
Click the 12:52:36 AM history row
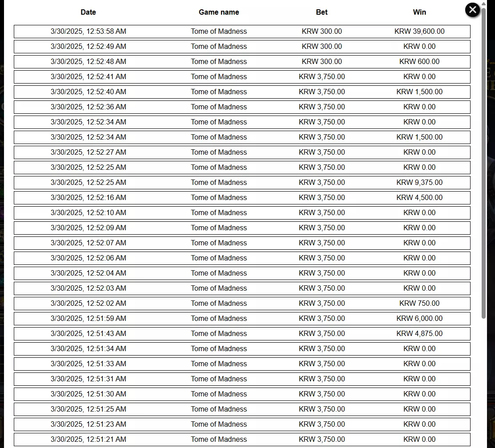click(x=242, y=107)
